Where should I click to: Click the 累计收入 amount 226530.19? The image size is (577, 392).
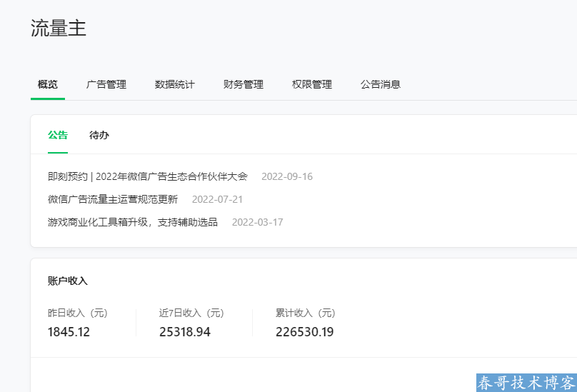coord(305,331)
